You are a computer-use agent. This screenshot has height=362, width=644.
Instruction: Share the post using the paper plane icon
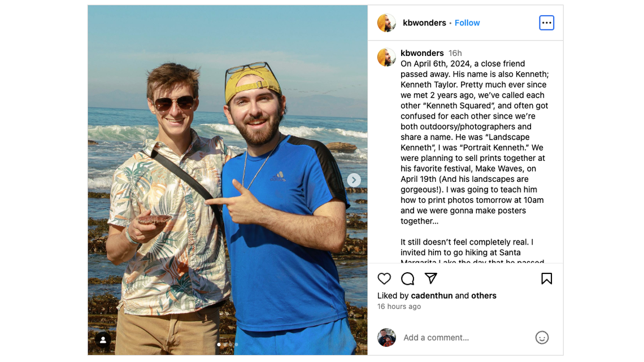(x=431, y=278)
